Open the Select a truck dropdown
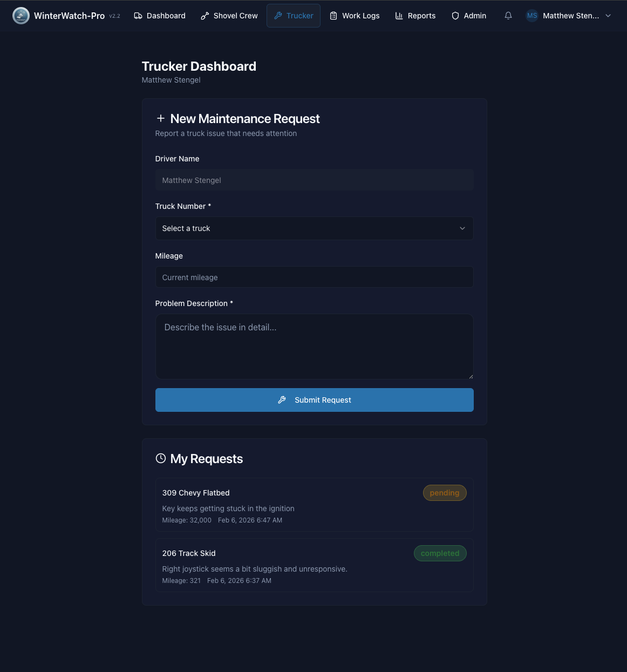 (314, 228)
